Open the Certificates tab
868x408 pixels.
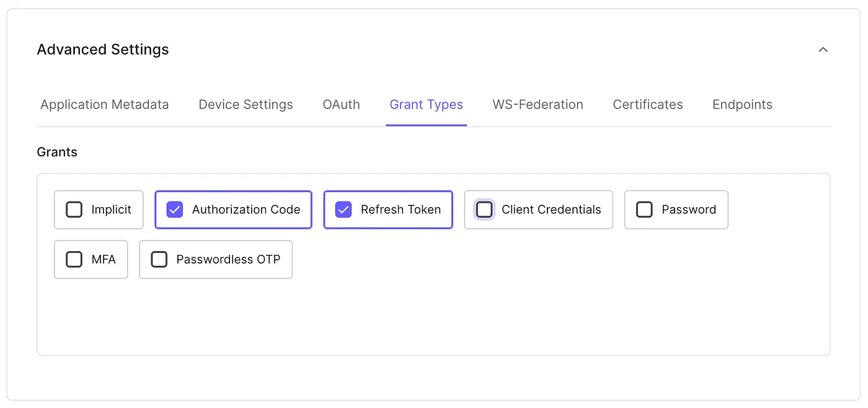[x=647, y=105]
